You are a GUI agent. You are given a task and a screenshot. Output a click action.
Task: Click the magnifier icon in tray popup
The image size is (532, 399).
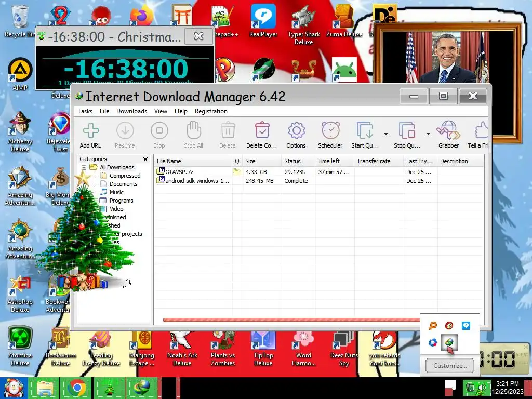pos(433,326)
